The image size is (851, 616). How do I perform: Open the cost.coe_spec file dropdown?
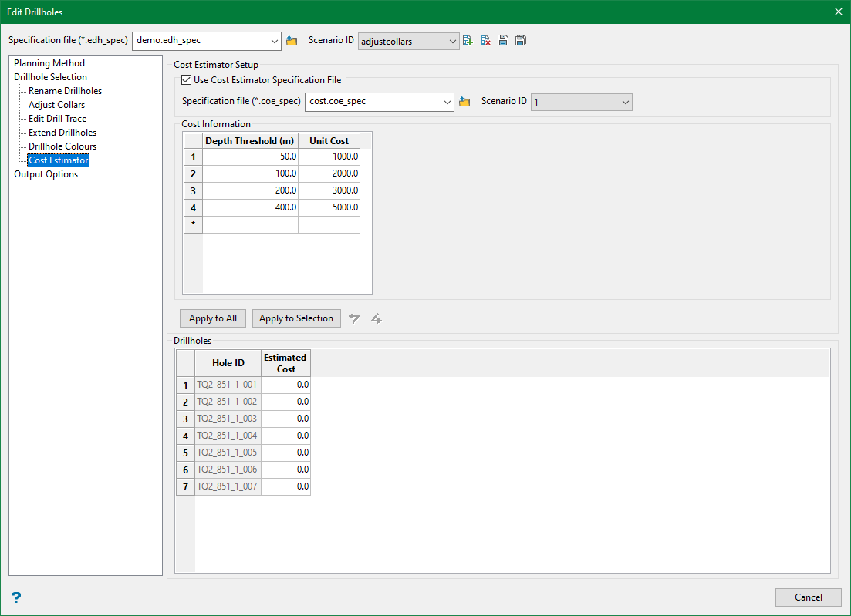click(447, 102)
